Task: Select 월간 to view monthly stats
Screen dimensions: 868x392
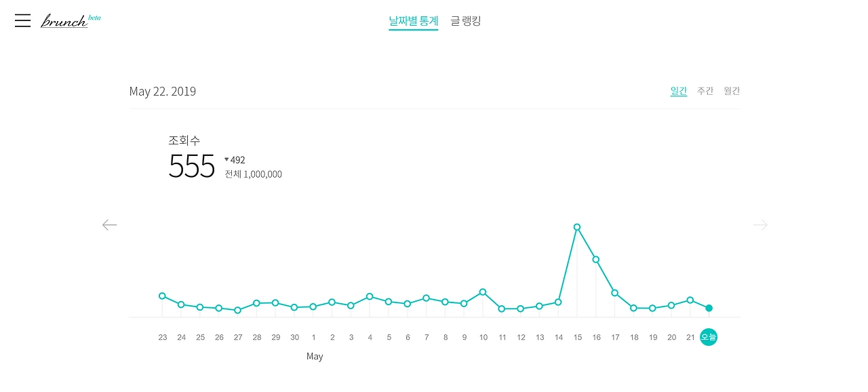Action: pos(731,91)
